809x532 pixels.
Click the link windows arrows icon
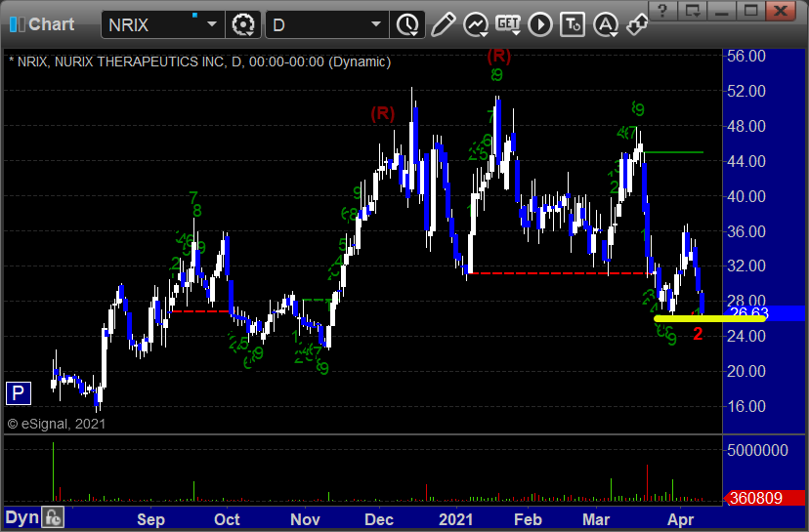(x=637, y=24)
